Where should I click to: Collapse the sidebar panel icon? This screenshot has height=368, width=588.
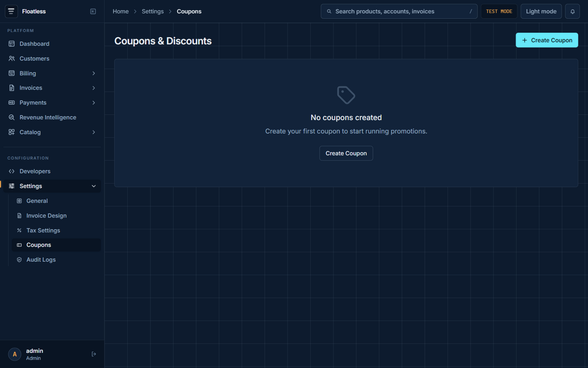(x=93, y=11)
